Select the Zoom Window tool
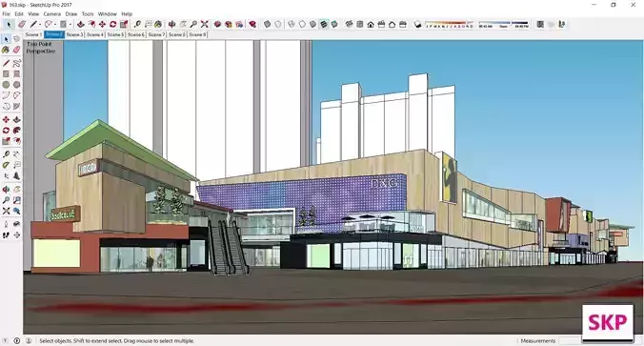The width and height of the screenshot is (644, 346). click(x=16, y=200)
